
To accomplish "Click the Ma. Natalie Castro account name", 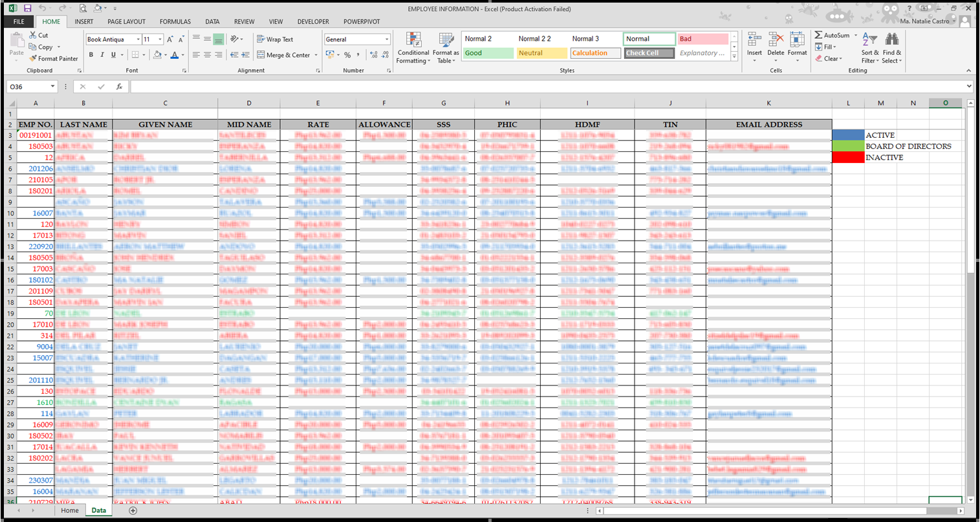I will coord(924,21).
